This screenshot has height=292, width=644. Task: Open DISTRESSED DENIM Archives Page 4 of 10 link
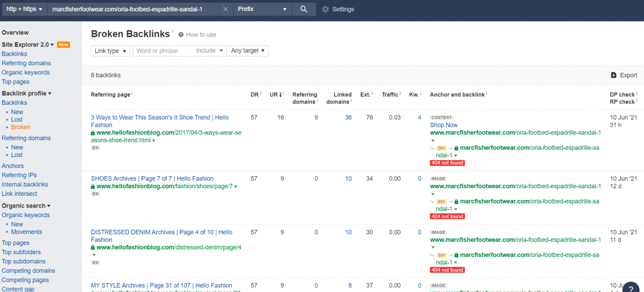[161, 235]
